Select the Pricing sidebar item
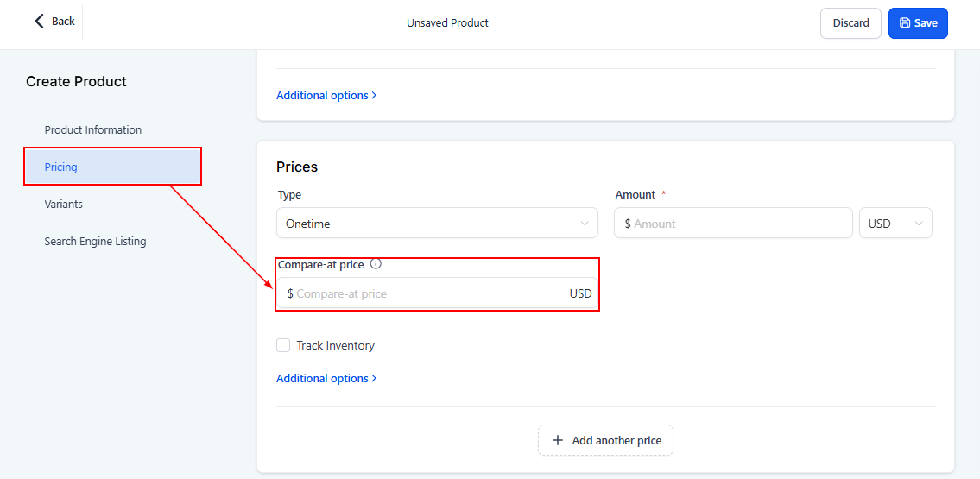Screen dimensions: 980x479 (61, 167)
